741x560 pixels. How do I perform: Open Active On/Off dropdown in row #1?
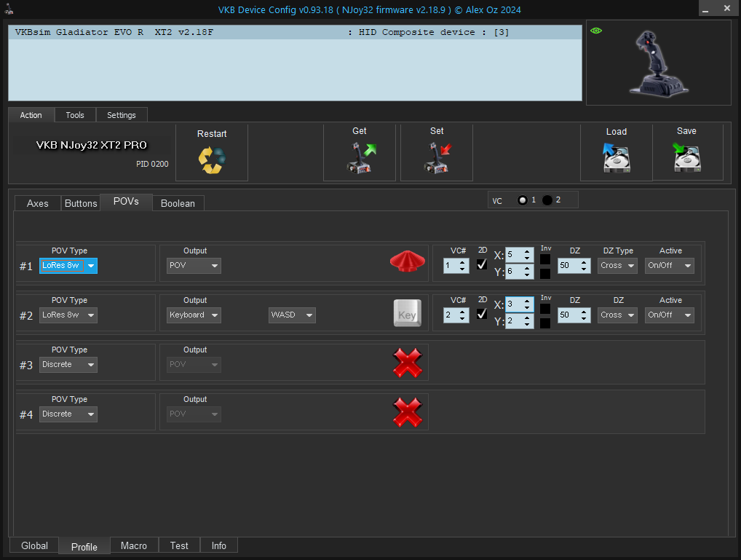[x=670, y=266]
